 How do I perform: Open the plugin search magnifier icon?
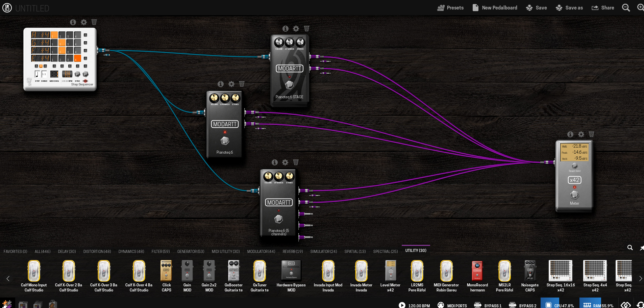tap(630, 248)
